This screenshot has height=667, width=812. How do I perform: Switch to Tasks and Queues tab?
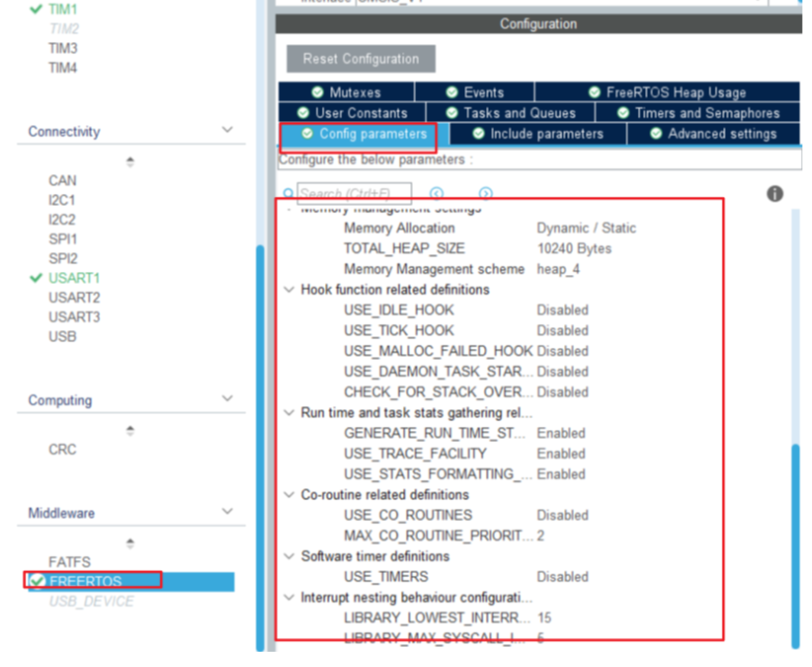click(510, 113)
